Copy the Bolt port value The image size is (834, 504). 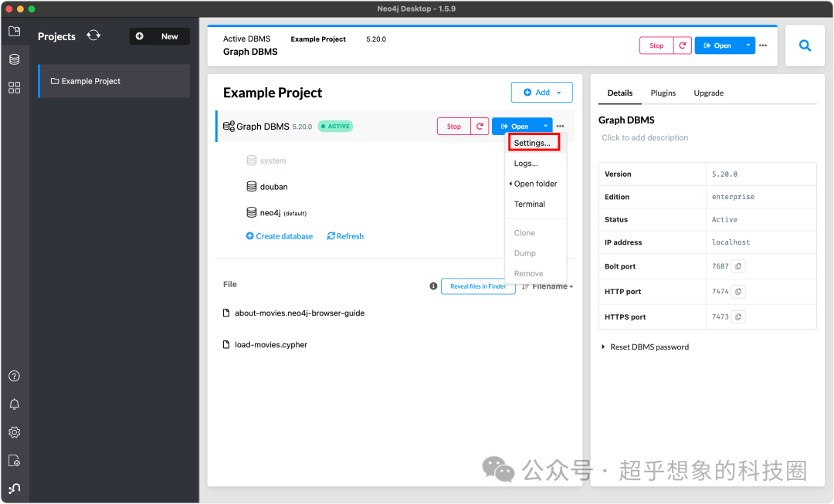coord(738,266)
